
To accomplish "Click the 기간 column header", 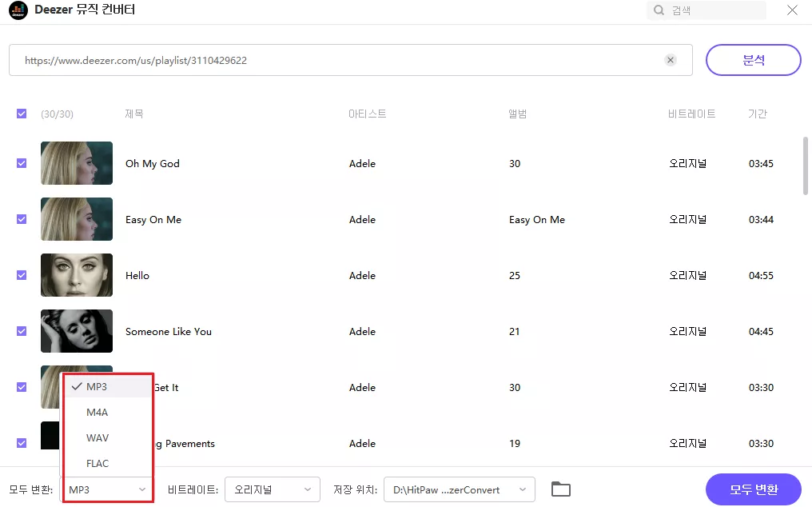I will [757, 114].
